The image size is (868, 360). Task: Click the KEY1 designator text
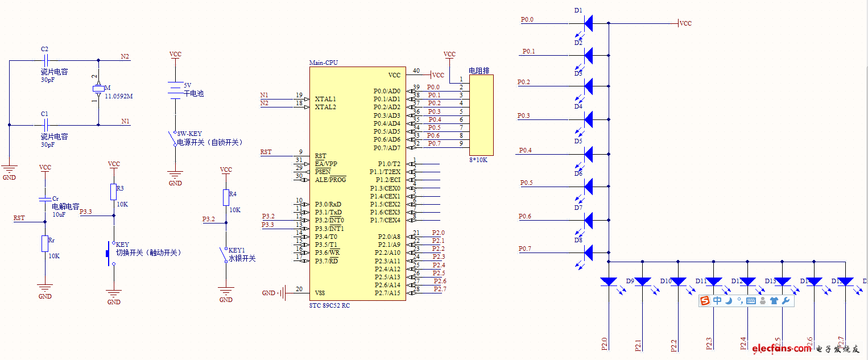point(236,250)
